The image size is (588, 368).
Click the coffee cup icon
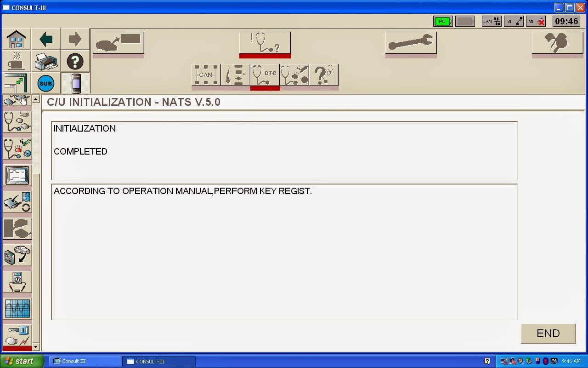[16, 61]
